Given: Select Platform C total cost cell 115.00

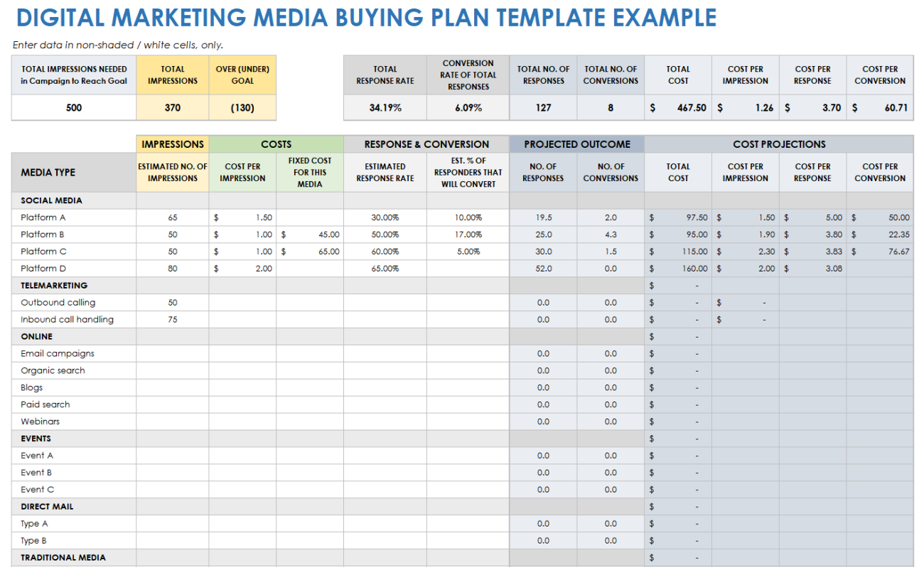Looking at the screenshot, I should (678, 252).
